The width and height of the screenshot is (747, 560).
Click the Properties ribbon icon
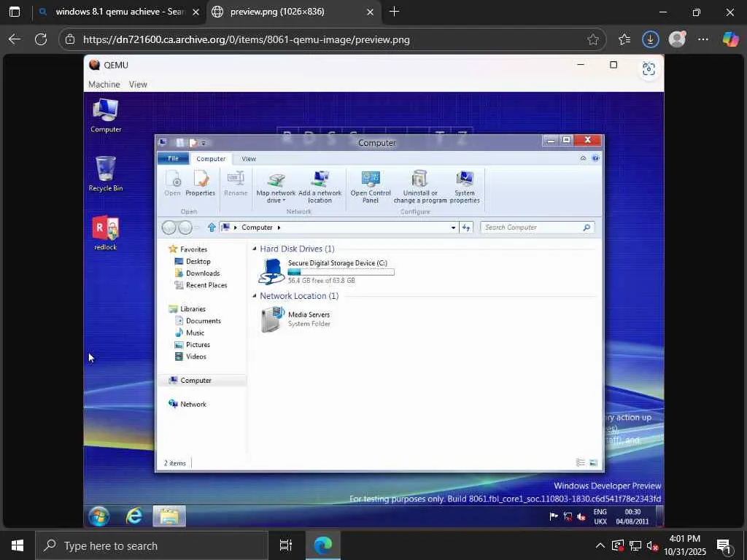point(200,183)
